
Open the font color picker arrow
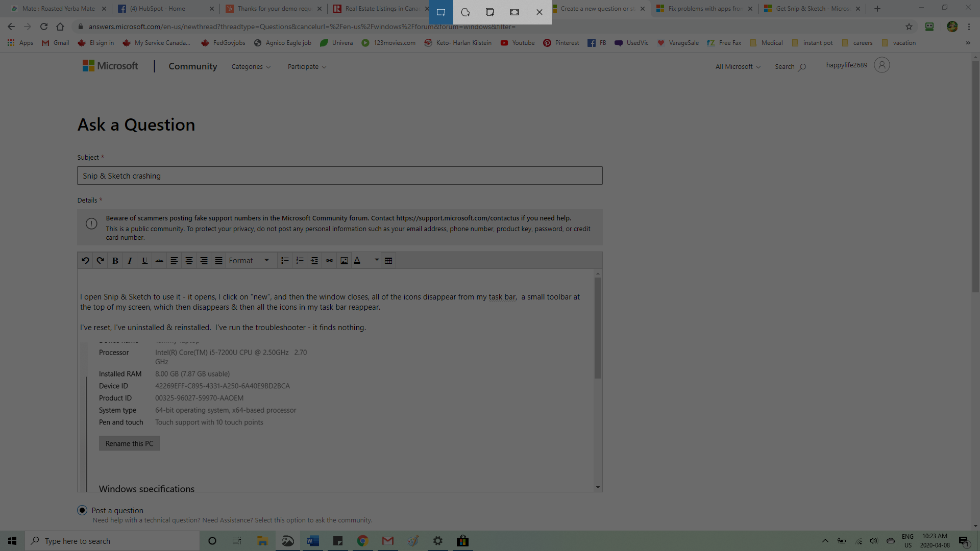(376, 260)
